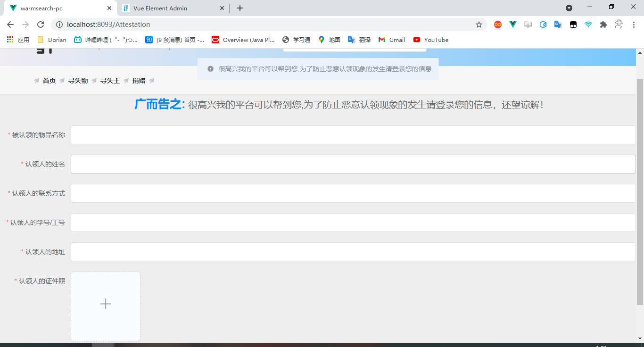Screen dimensions: 644x347
Task: Open the YouTube bookmark
Action: pyautogui.click(x=431, y=40)
